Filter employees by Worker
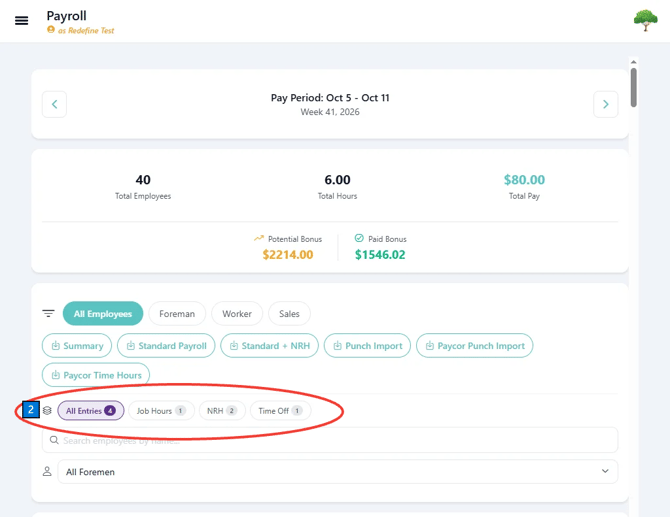670x517 pixels. (237, 314)
